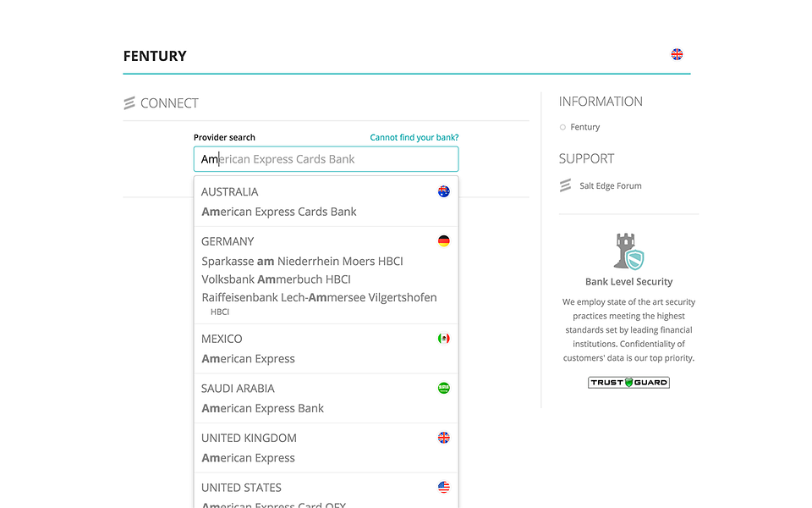Image resolution: width=812 pixels, height=508 pixels.
Task: Click the United States flag icon
Action: tap(444, 488)
